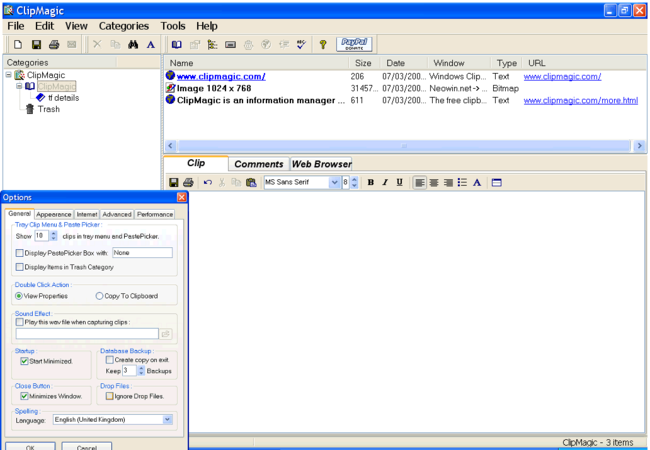
Task: Open the Tools menu
Action: tap(173, 26)
